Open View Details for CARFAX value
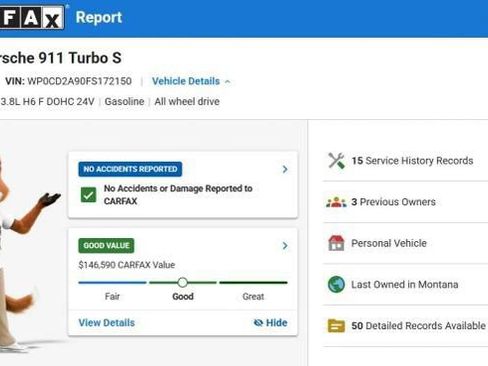488x366 pixels. 107,323
